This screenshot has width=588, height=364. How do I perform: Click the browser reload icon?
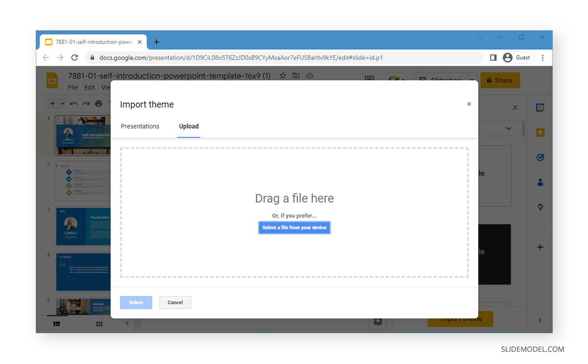pos(74,57)
